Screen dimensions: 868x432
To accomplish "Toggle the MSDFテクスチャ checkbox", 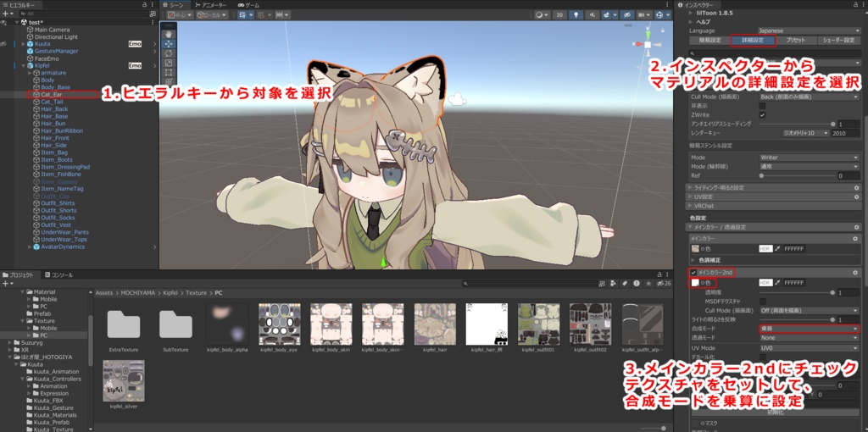I will click(x=762, y=302).
